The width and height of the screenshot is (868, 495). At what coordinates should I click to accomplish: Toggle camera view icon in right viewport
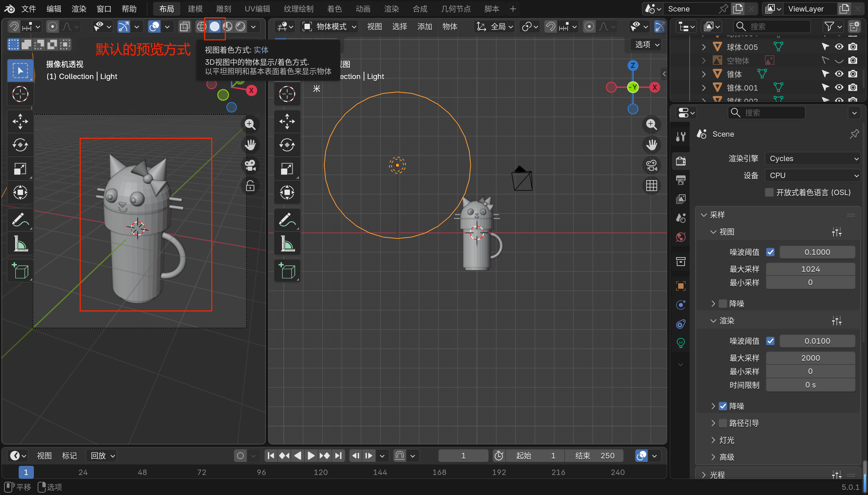click(x=651, y=166)
